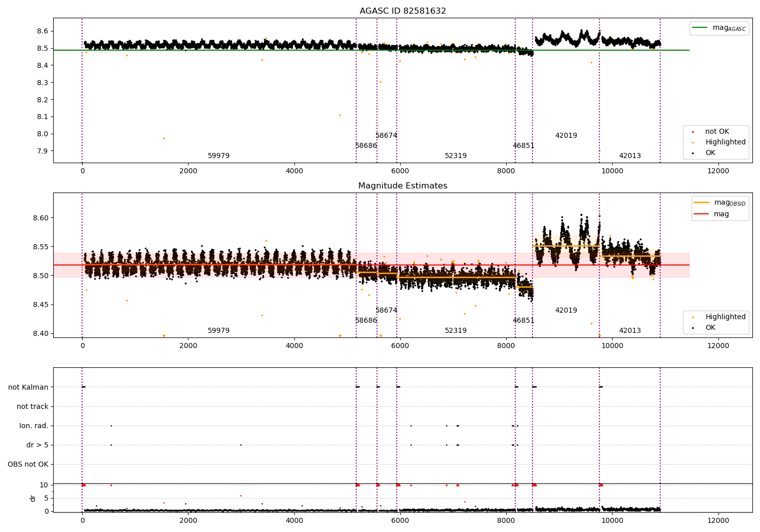Click y-axis tick "8.40" in Magnitude Estimates plot

[41, 334]
